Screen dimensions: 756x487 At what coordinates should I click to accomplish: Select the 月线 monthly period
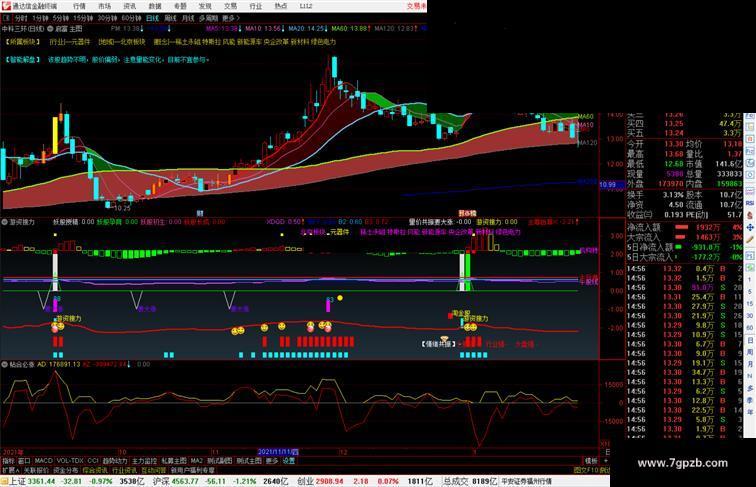(x=188, y=18)
